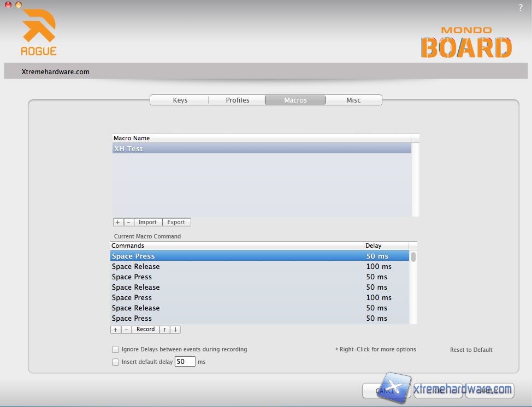
Task: Open the Profiles tab
Action: 238,100
